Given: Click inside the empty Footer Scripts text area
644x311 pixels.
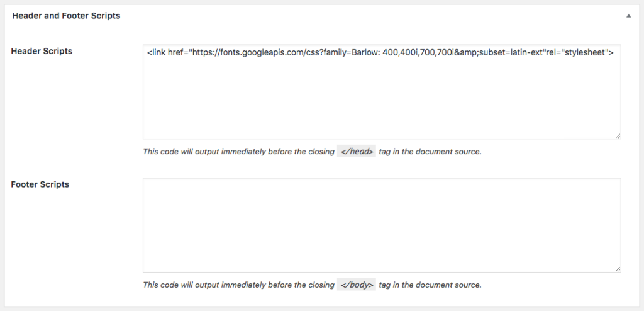Looking at the screenshot, I should 382,225.
